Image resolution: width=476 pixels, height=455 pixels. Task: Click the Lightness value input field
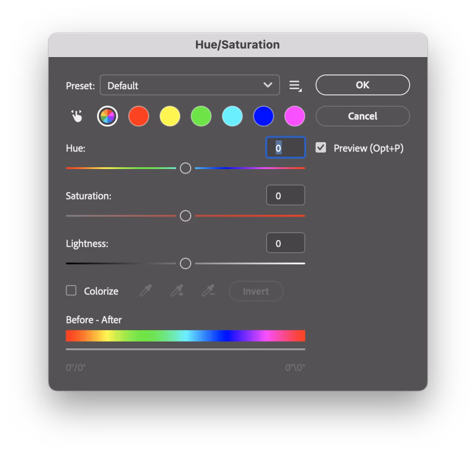click(285, 243)
